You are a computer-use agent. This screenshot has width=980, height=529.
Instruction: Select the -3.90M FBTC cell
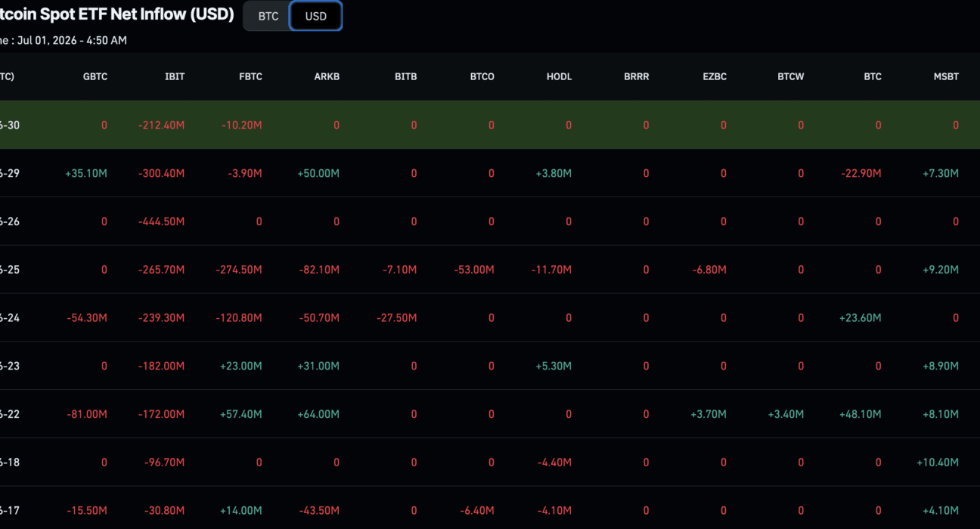coord(245,173)
